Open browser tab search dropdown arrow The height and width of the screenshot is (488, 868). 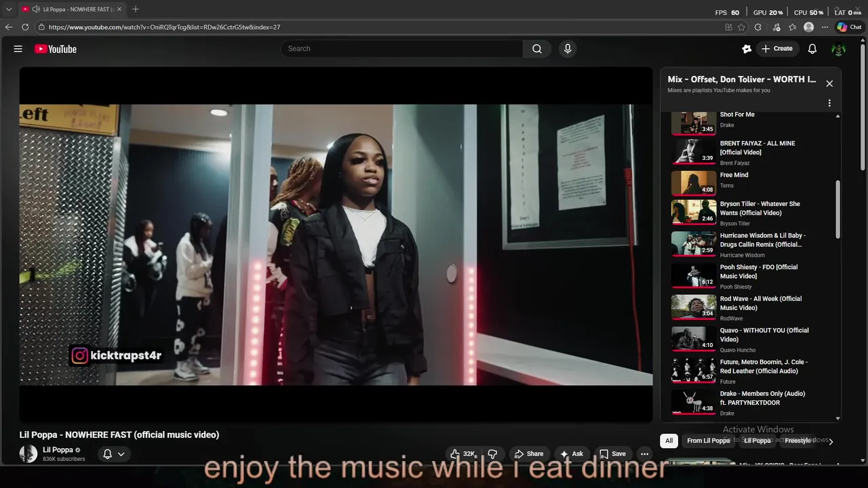(x=9, y=9)
